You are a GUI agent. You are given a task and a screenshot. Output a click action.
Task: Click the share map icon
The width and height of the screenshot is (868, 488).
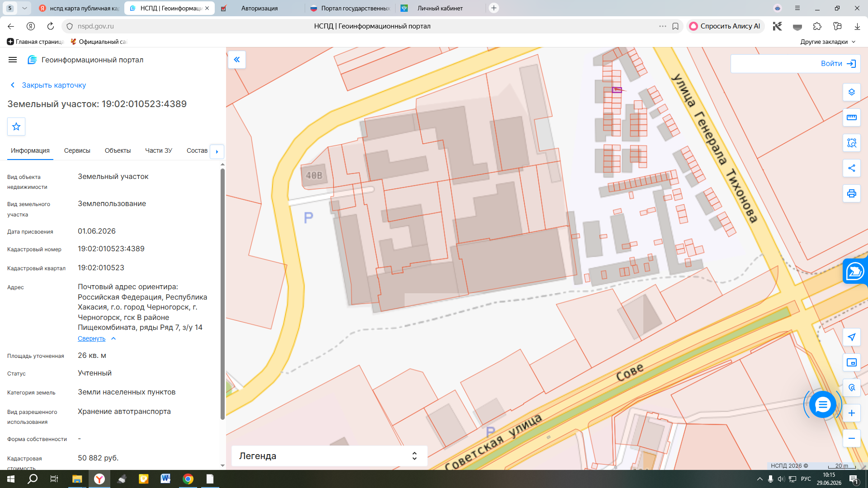pyautogui.click(x=852, y=168)
